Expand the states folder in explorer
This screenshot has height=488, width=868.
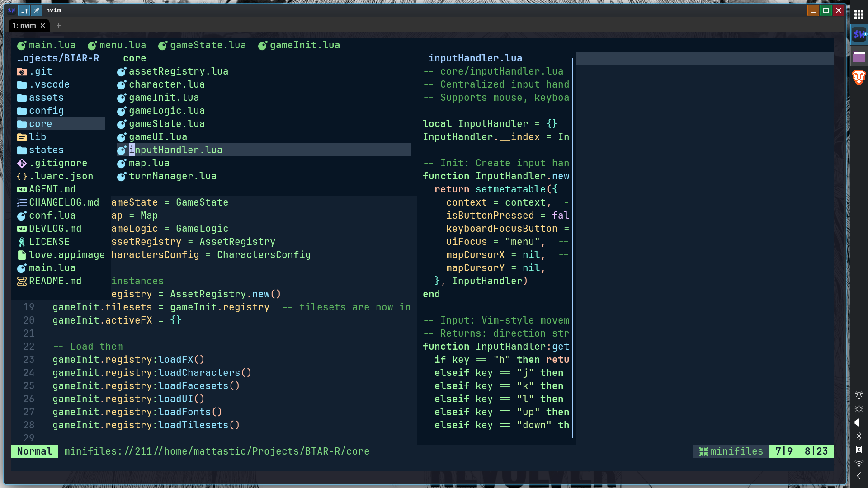[46, 150]
